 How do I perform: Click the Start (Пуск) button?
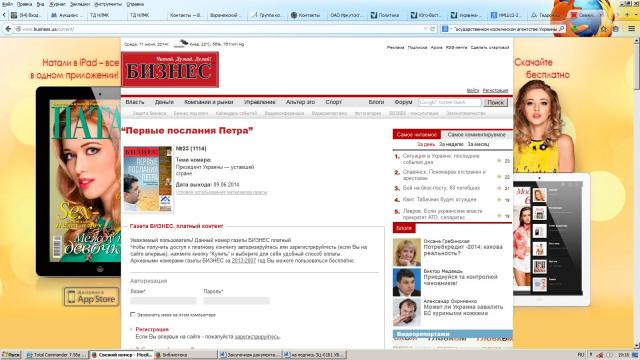[11, 355]
